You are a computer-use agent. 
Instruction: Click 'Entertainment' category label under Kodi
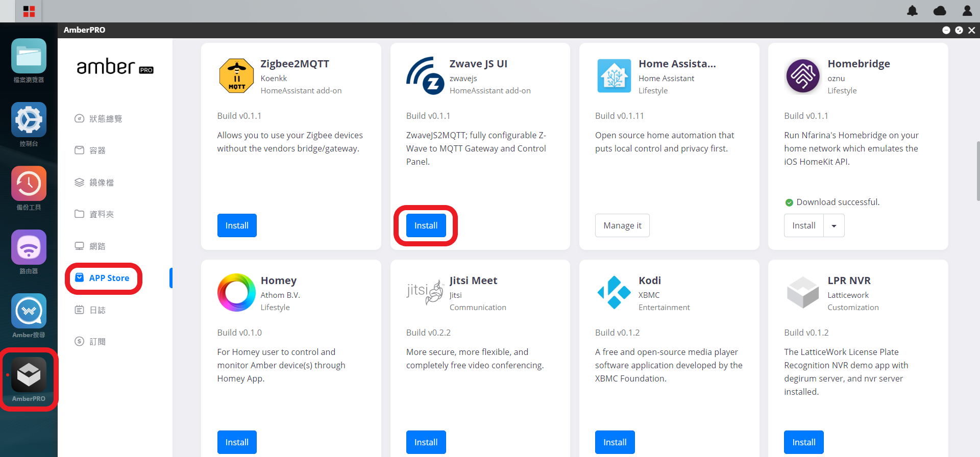(x=664, y=307)
